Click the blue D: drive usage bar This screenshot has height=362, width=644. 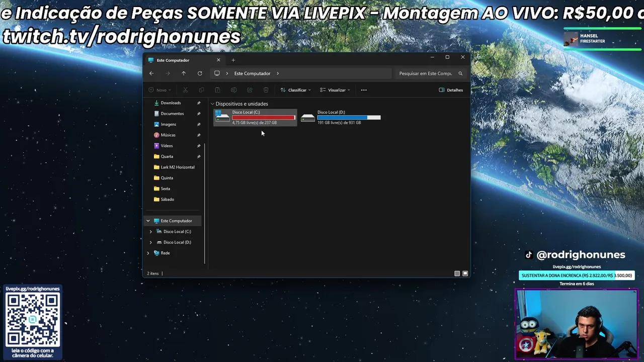pos(349,118)
